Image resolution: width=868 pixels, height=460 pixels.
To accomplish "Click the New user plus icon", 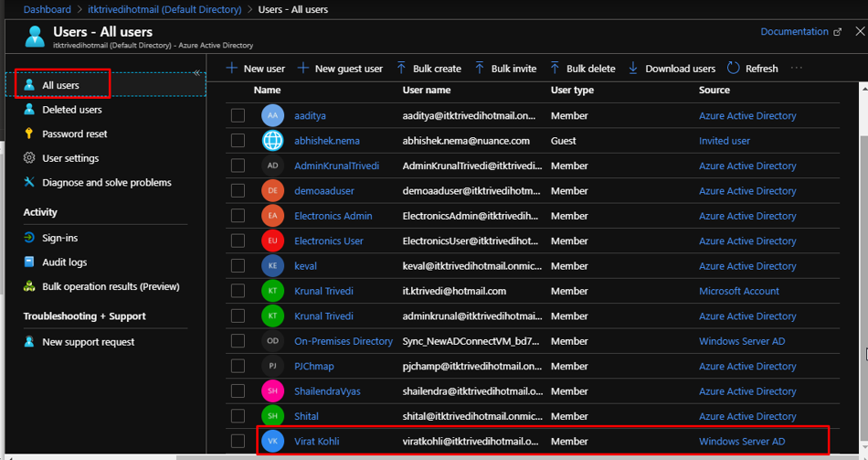I will click(232, 69).
